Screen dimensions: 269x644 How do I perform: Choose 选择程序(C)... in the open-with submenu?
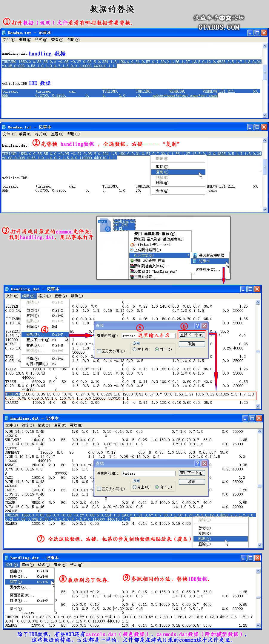coord(210,269)
